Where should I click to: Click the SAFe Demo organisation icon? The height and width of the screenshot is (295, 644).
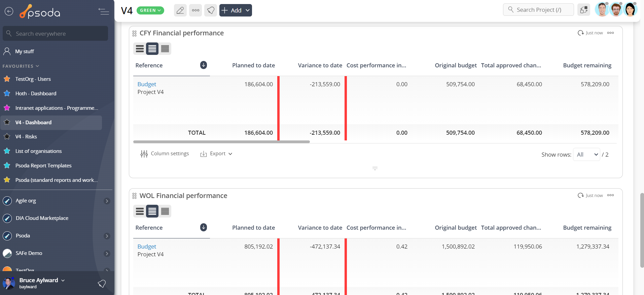(x=7, y=253)
